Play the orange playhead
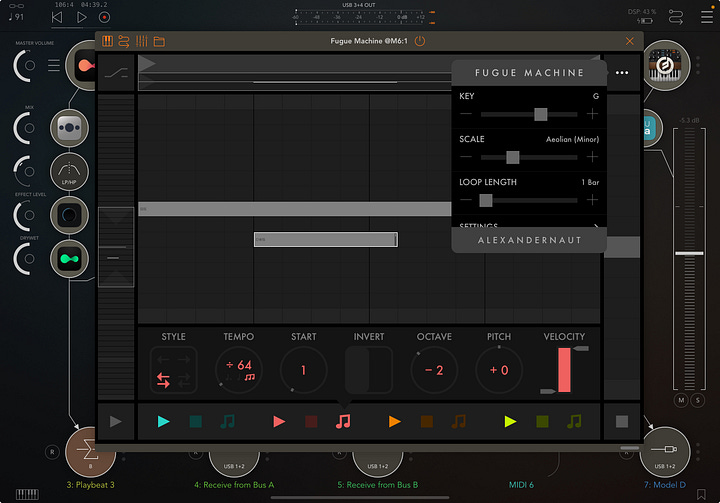Image resolution: width=720 pixels, height=503 pixels. [394, 421]
